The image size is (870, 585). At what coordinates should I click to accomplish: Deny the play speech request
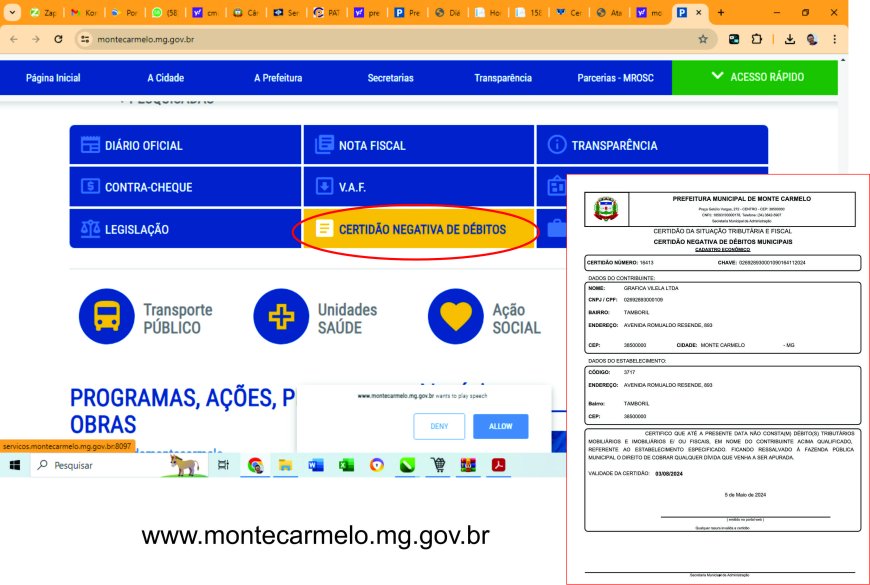(x=439, y=426)
